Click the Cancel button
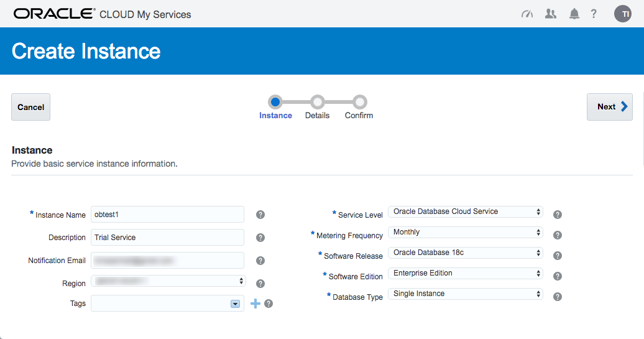Viewport: 644px width, 339px height. (x=31, y=107)
